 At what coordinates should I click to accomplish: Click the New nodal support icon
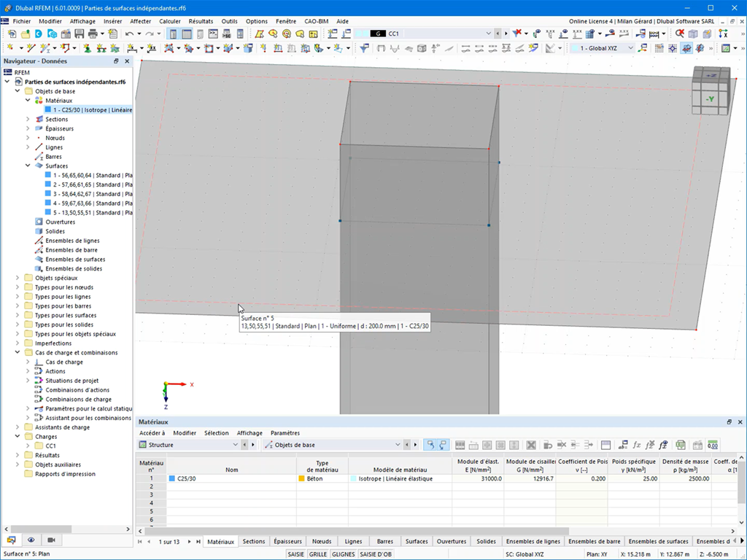(x=88, y=48)
